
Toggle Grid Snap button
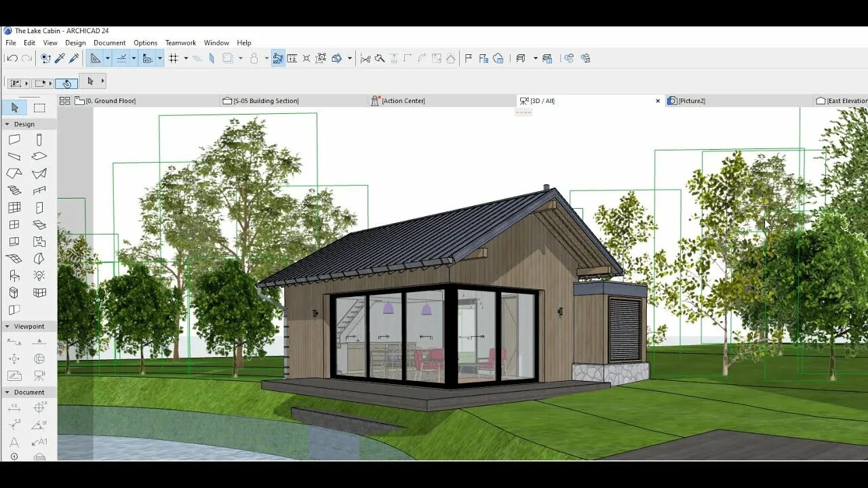[174, 58]
